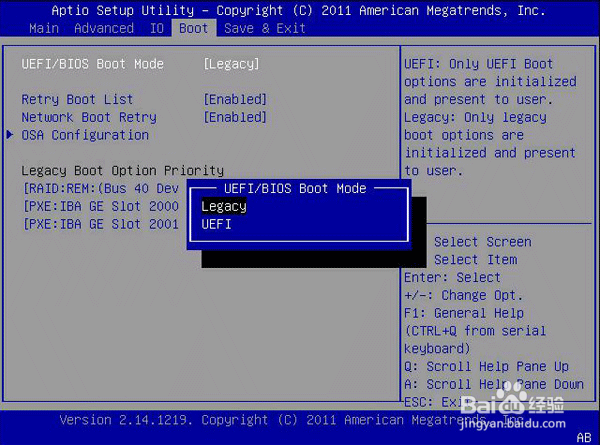The width and height of the screenshot is (600, 445).
Task: Select PXE:IBA GE Slot 2001 entry
Action: pos(101,224)
